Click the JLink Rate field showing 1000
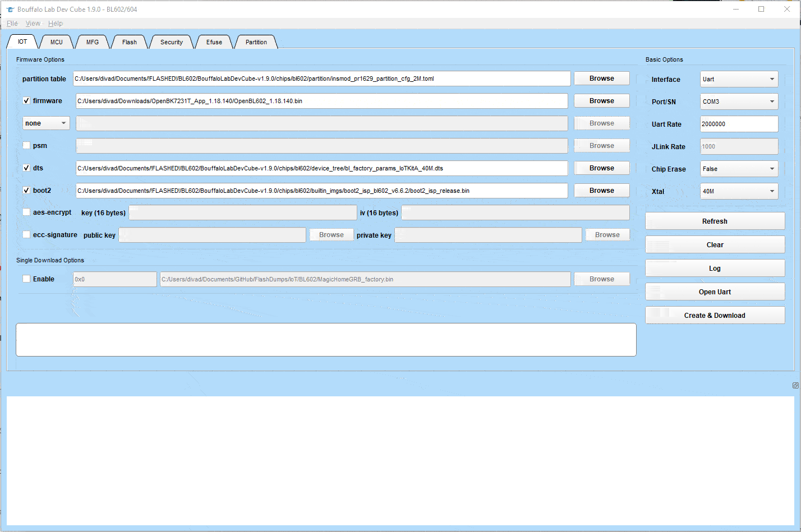The image size is (801, 532). [739, 146]
